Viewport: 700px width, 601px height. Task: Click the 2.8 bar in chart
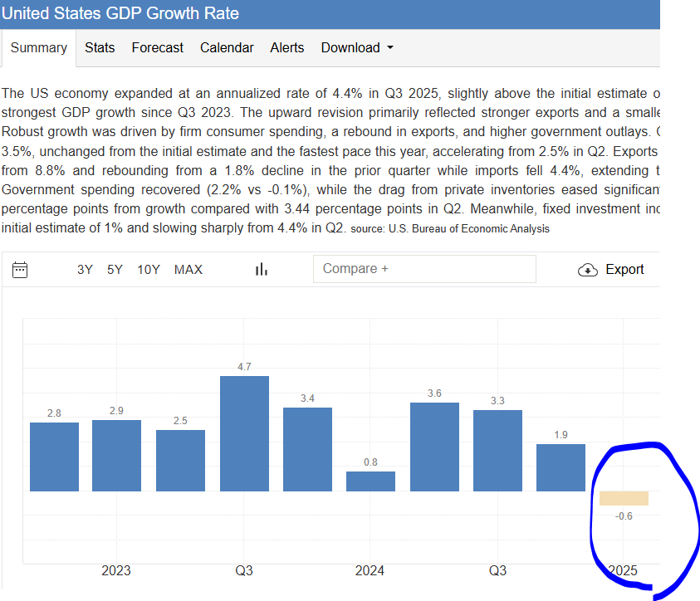click(55, 457)
